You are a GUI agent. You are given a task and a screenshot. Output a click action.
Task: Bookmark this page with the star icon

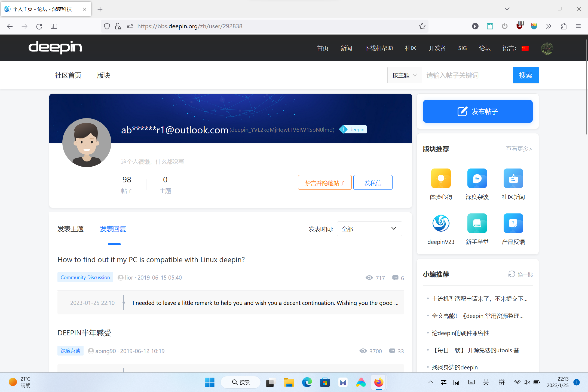(x=422, y=26)
